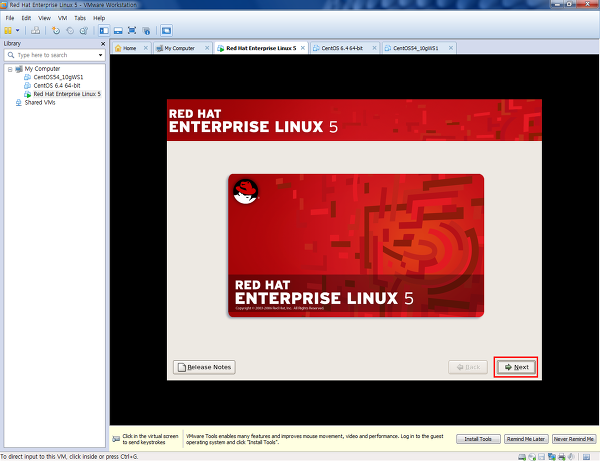Viewport: 600px width, 461px height.
Task: Close the CentOS 6.4 64-bit tab
Action: tap(374, 48)
